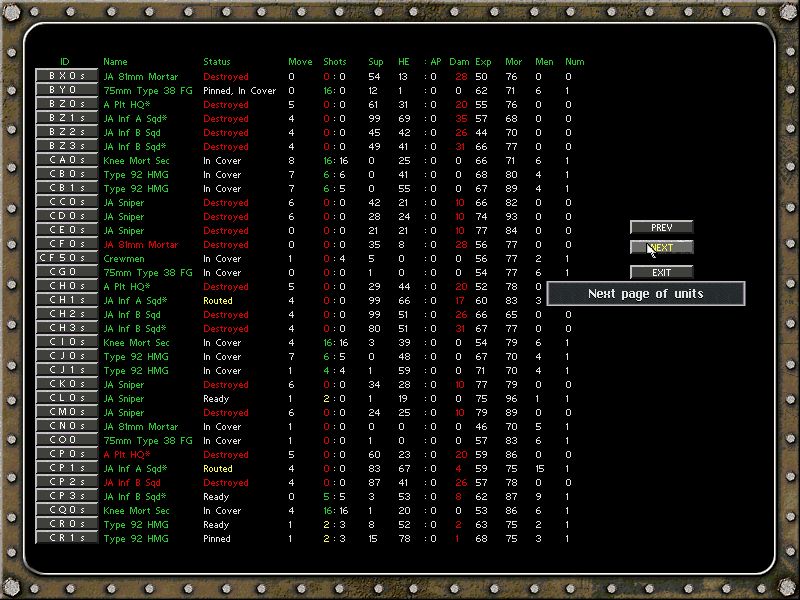The height and width of the screenshot is (600, 800).
Task: Select unit ID button CH2s
Action: click(66, 314)
